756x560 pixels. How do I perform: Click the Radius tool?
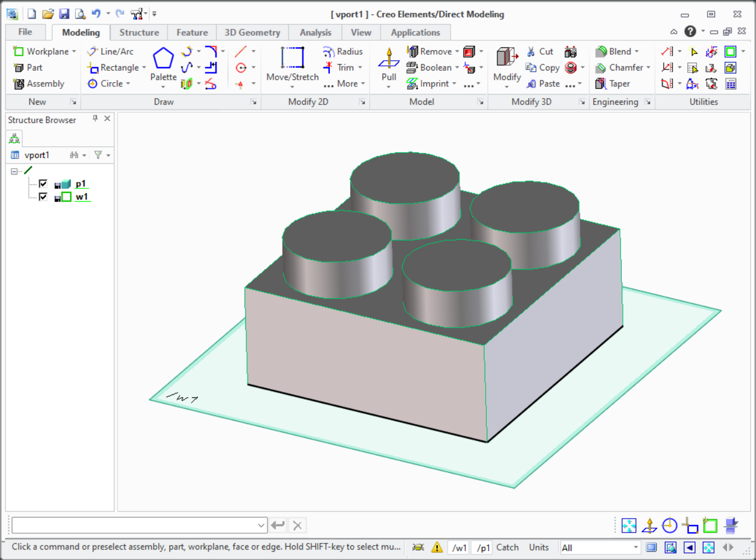click(343, 51)
